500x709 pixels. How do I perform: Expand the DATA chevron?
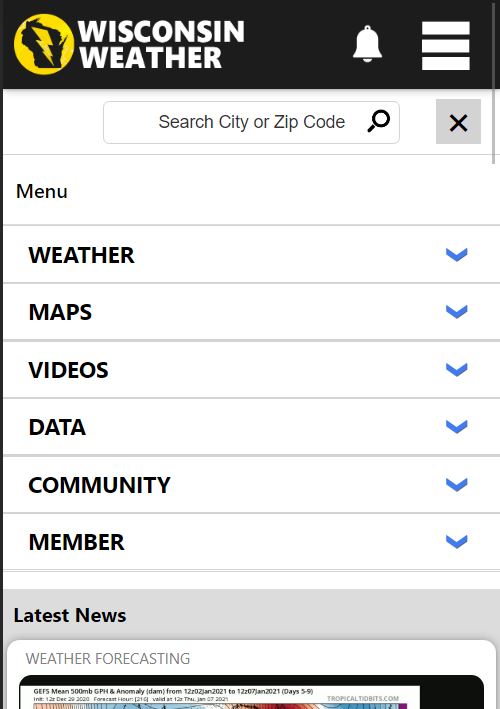click(x=457, y=426)
